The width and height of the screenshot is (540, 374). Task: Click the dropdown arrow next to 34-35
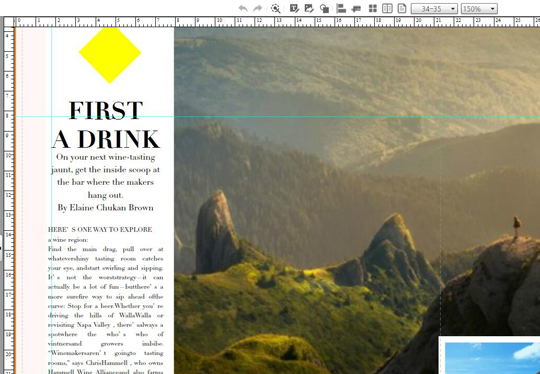coord(453,9)
